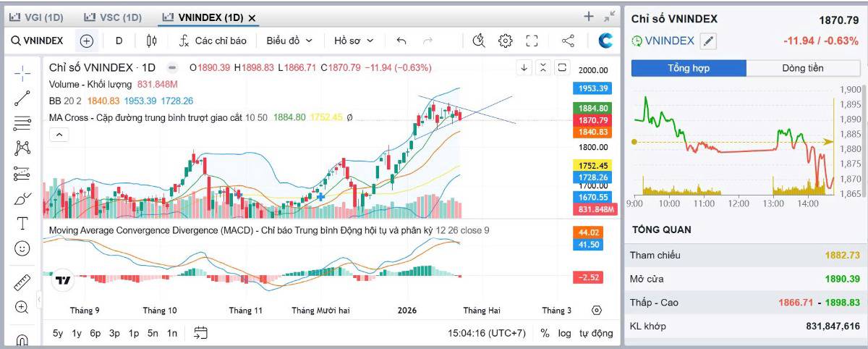Set time range to 6p
Image resolution: width=868 pixels, height=349 pixels.
(x=95, y=333)
